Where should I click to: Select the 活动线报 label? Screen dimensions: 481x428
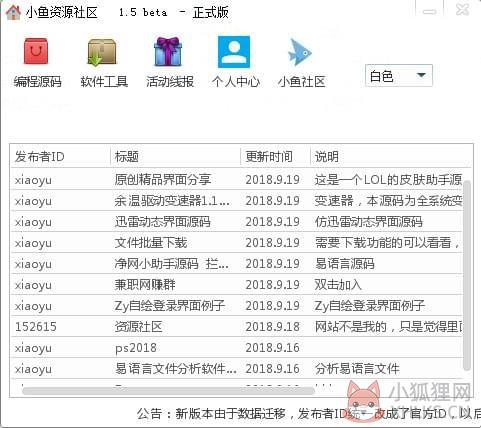[170, 81]
